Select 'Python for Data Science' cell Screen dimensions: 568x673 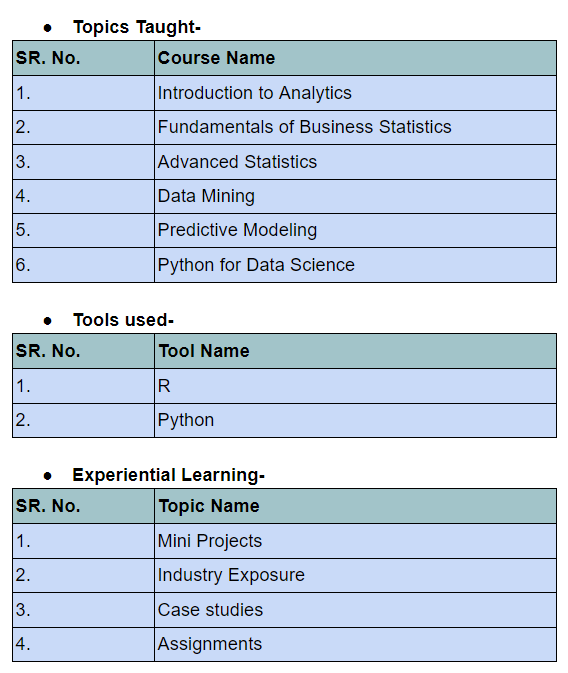click(355, 265)
